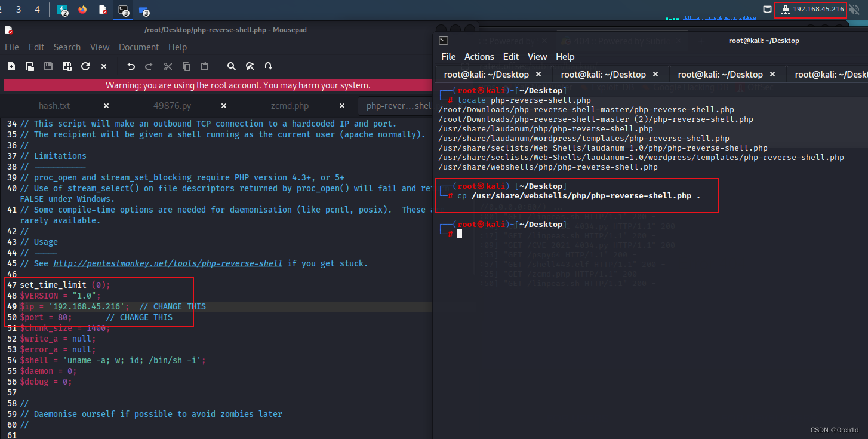The image size is (868, 439).
Task: Create a new document in Mousepad toolbar
Action: click(x=11, y=66)
